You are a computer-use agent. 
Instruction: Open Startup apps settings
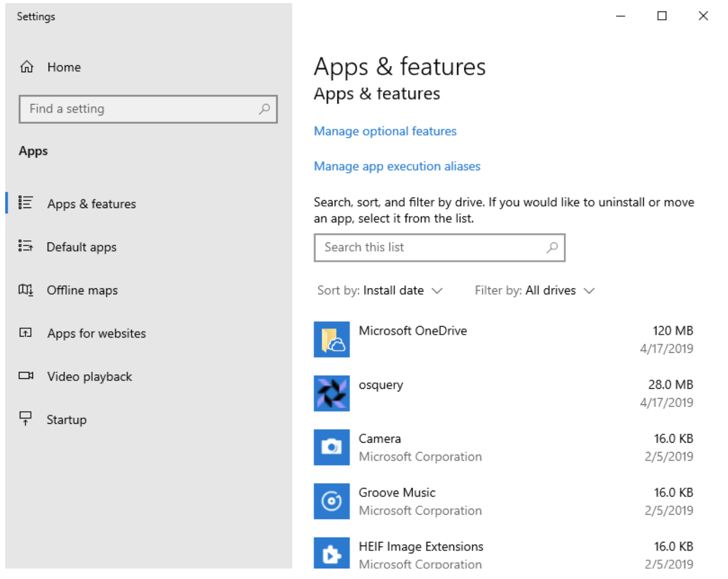pos(66,420)
